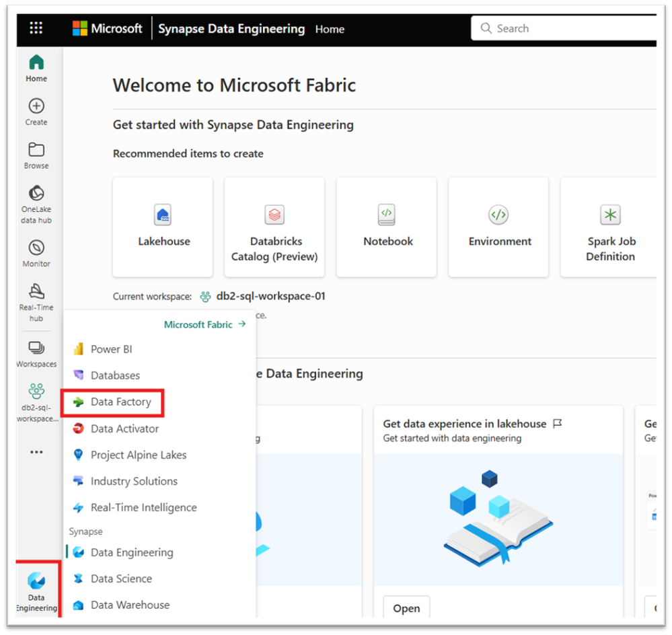This screenshot has height=635, width=672.
Task: Open the app launcher waffle icon
Action: coord(36,28)
